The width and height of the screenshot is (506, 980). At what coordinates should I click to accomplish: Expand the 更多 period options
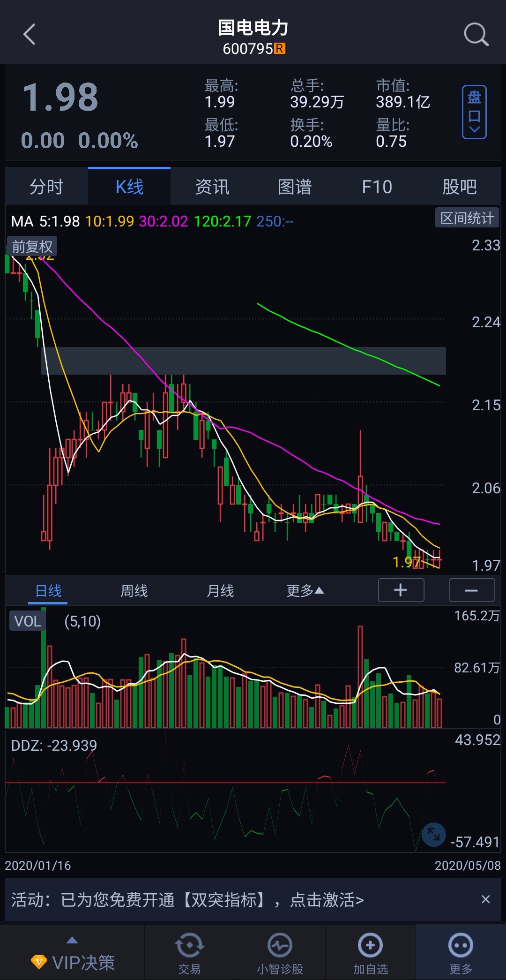coord(305,591)
